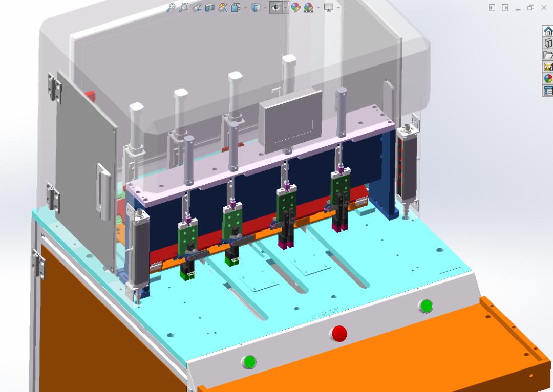Open Appearances, Scenes and Decals tab
553x392 pixels.
tap(548, 79)
